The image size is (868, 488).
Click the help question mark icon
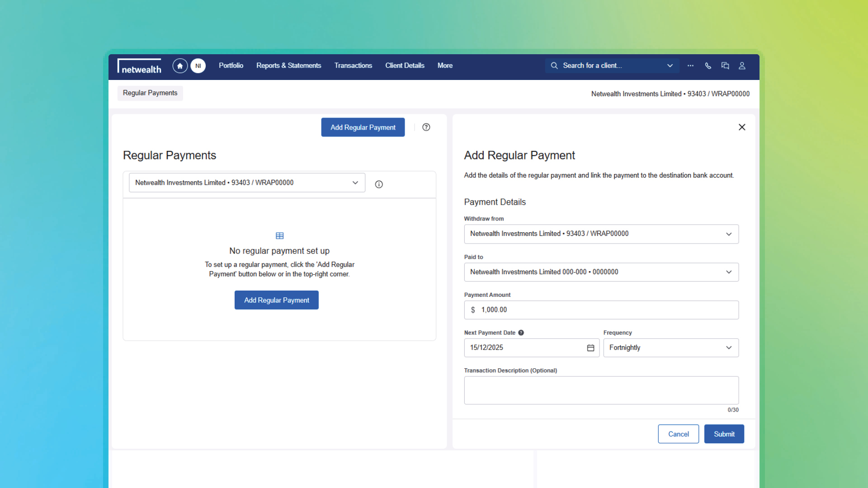[426, 127]
